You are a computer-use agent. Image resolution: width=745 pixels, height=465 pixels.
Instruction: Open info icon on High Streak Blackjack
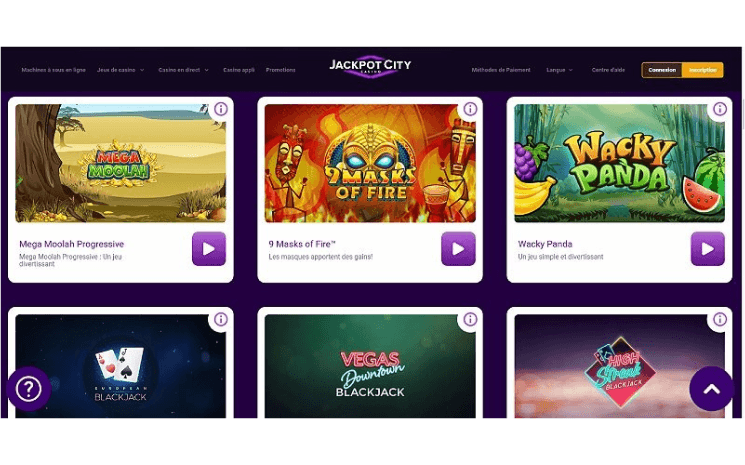[x=719, y=319]
